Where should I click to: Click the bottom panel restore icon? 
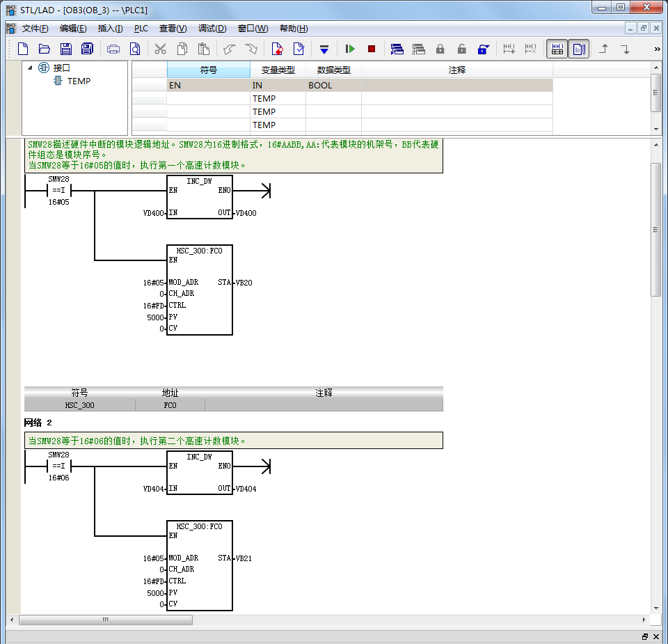tap(645, 637)
